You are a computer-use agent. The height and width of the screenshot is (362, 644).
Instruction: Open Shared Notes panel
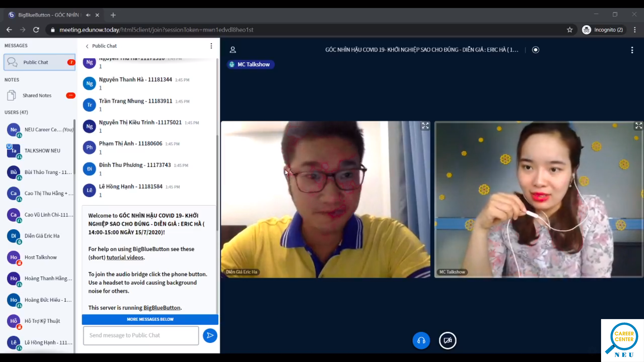pos(39,96)
